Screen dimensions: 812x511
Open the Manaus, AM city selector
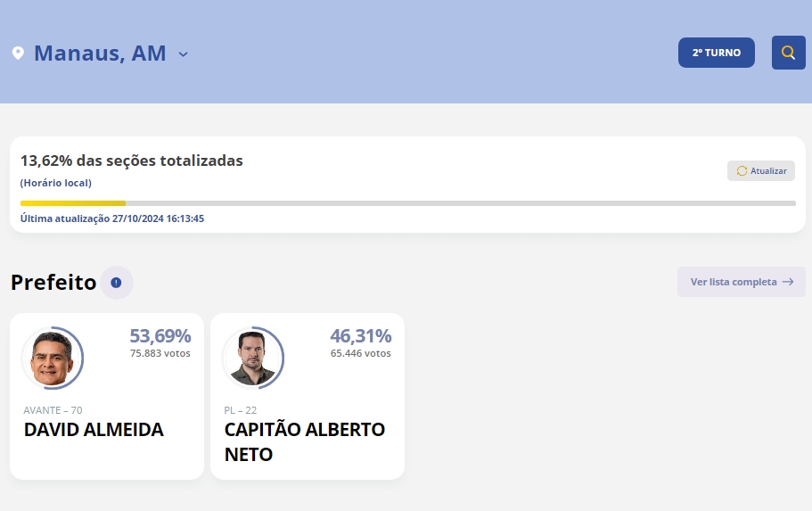[x=100, y=54]
